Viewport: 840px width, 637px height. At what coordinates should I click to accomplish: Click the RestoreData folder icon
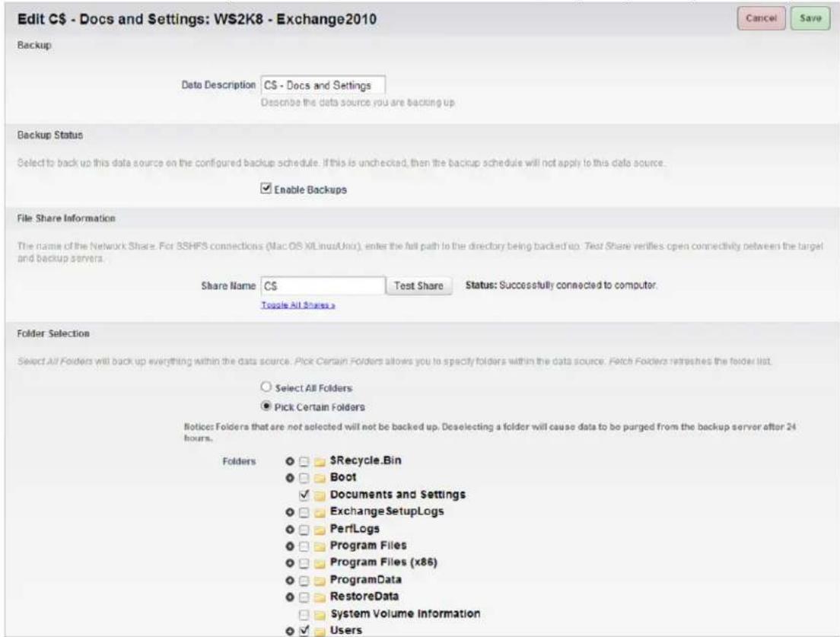320,597
